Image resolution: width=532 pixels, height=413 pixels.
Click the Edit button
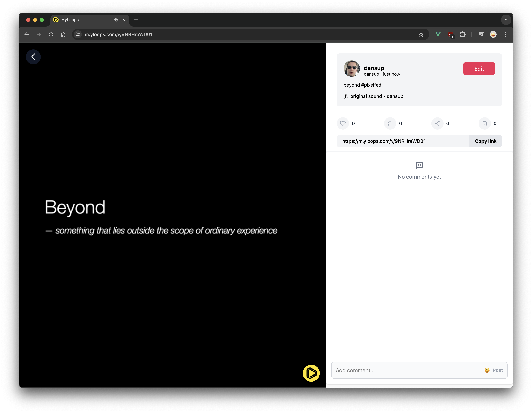(479, 69)
